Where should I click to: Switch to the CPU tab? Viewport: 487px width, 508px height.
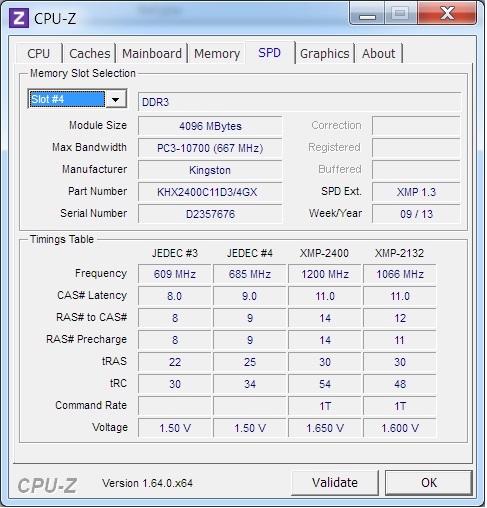coord(39,53)
